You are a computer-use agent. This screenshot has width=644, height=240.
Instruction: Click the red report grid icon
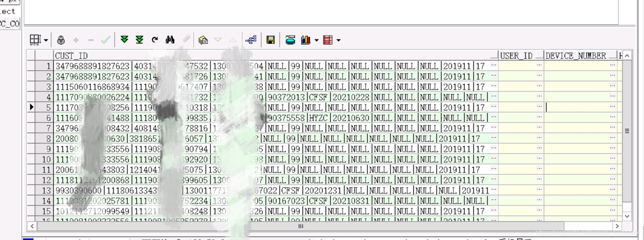click(328, 40)
